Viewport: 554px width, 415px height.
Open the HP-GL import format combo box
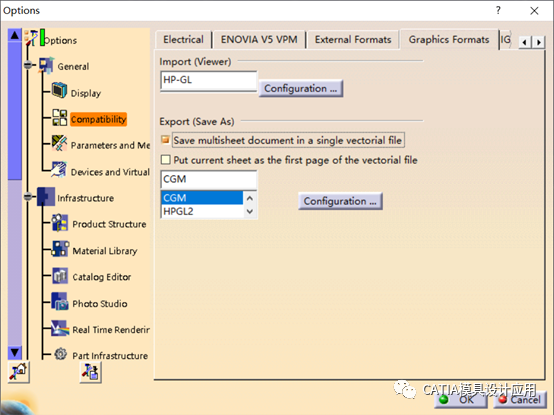point(209,81)
